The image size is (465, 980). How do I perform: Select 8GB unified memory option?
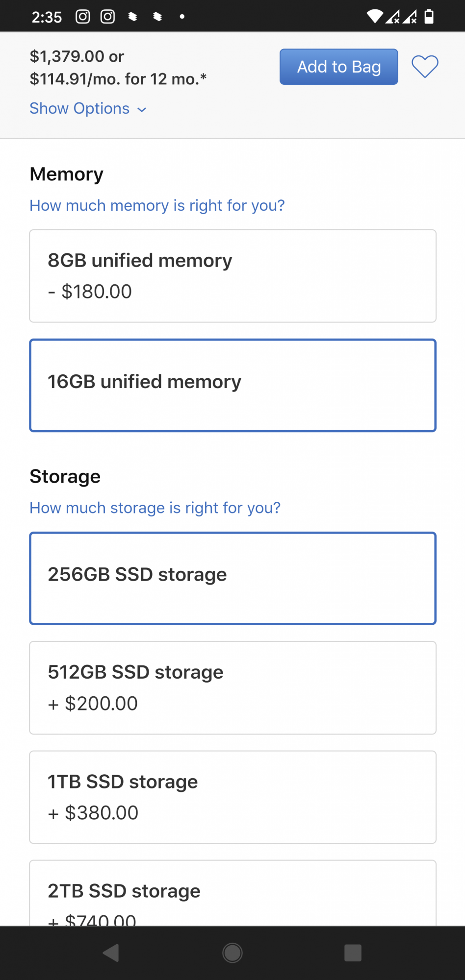tap(232, 276)
